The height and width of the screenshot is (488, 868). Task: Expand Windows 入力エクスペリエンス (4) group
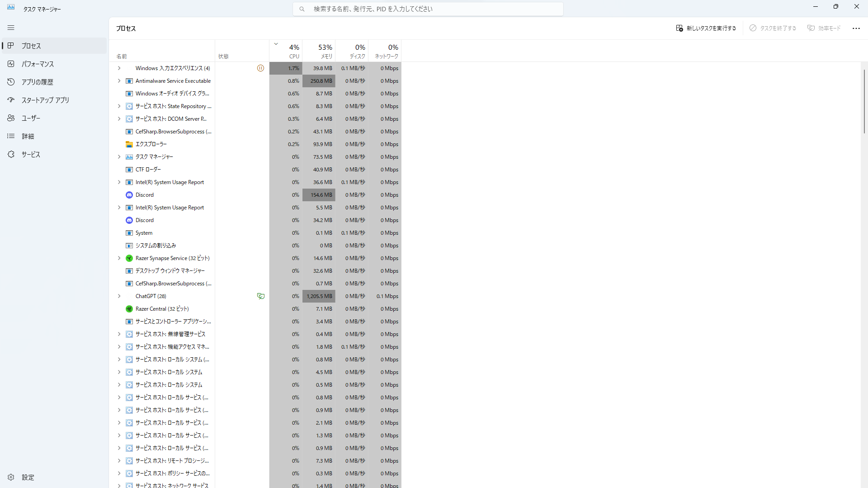119,68
